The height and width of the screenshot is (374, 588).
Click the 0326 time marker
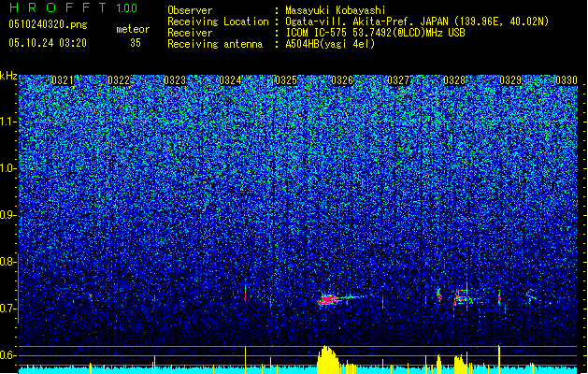[342, 80]
